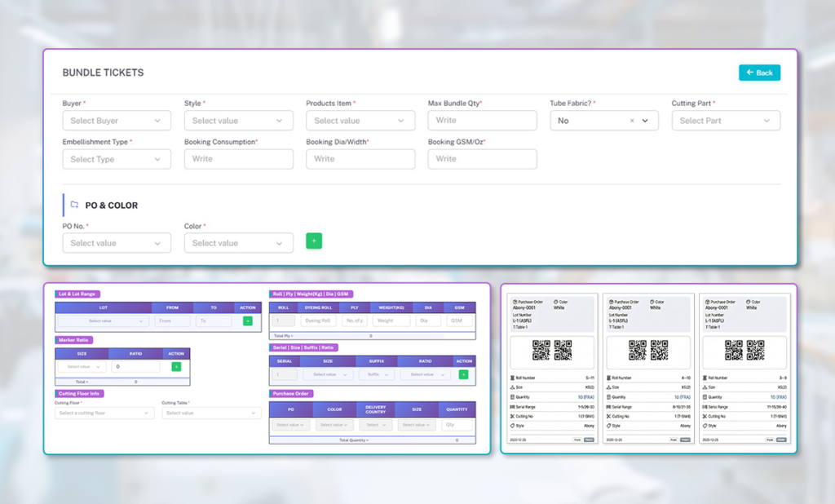Expand the Products Item dropdown
Screen dimensions: 835x504
(x=360, y=121)
